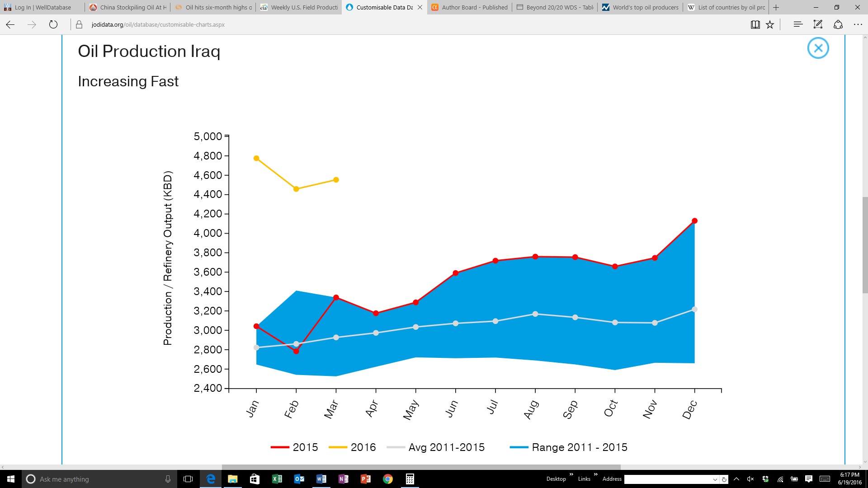Close the Oil Production Iraq chart overlay

[818, 48]
